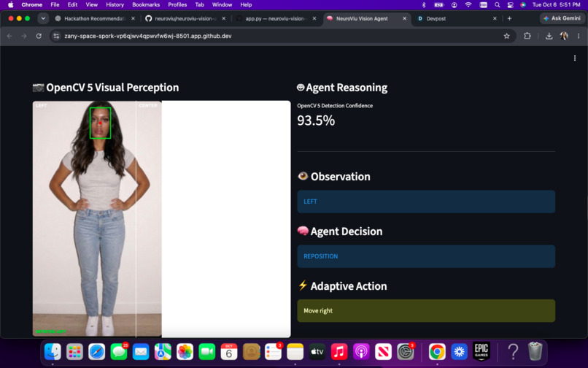Open Finder from the Dock

tap(53, 352)
